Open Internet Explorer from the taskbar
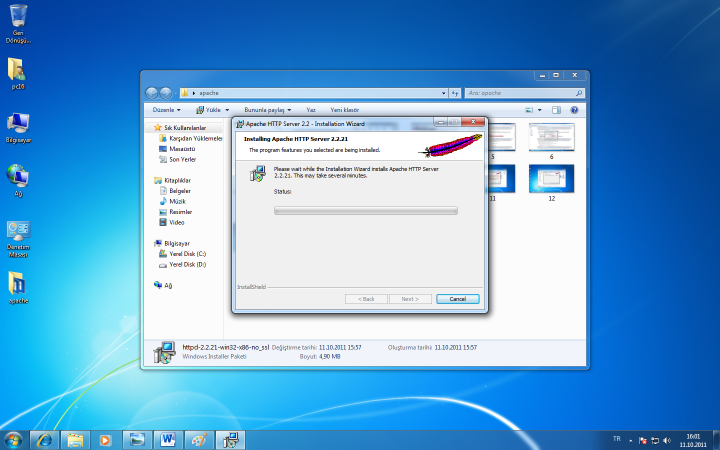Viewport: 720px width, 450px height. click(x=44, y=439)
